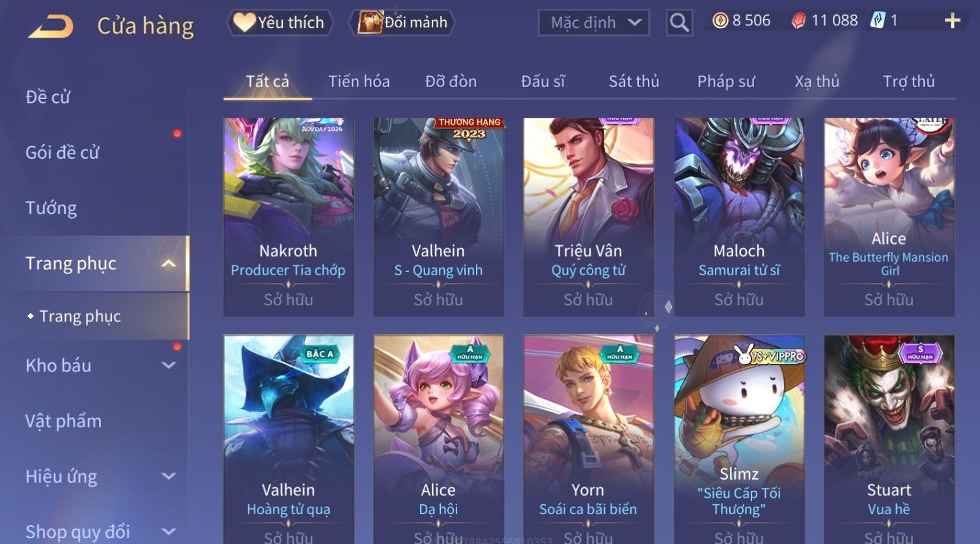Tap the gold coin balance icon
The image size is (980, 544).
pos(720,21)
